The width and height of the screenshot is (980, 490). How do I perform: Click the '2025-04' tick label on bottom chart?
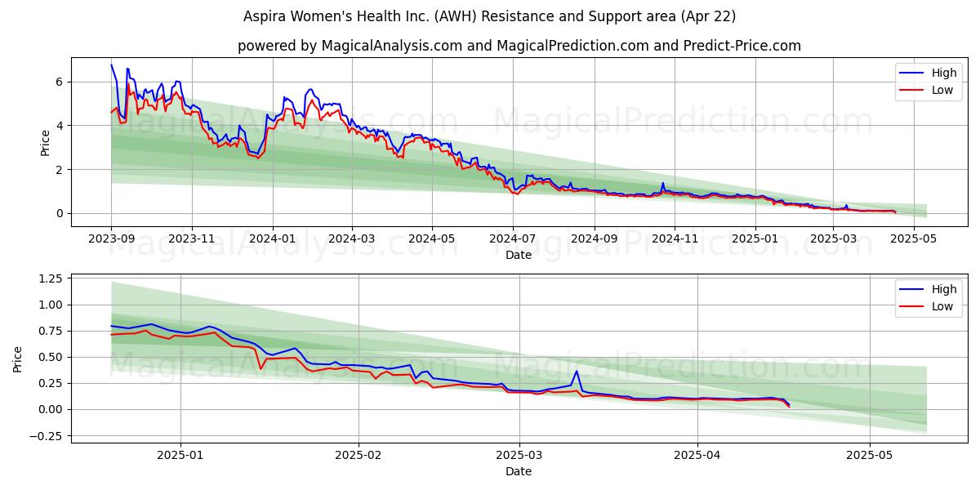click(697, 456)
